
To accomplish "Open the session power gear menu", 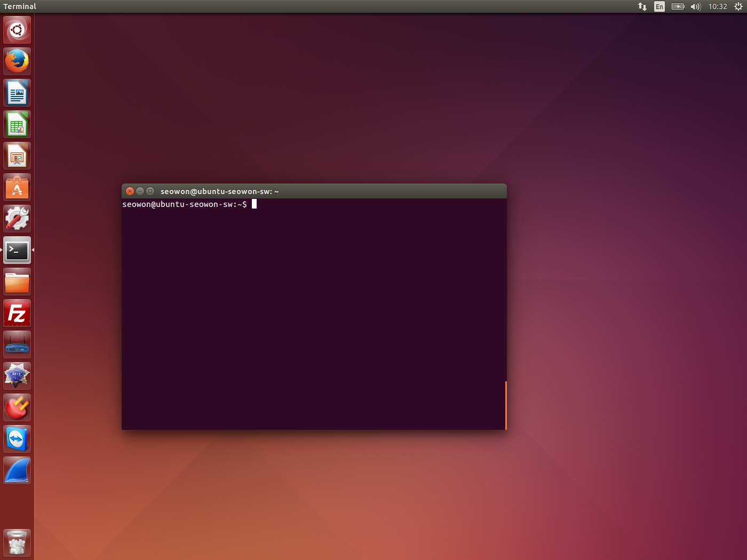I will coord(738,6).
